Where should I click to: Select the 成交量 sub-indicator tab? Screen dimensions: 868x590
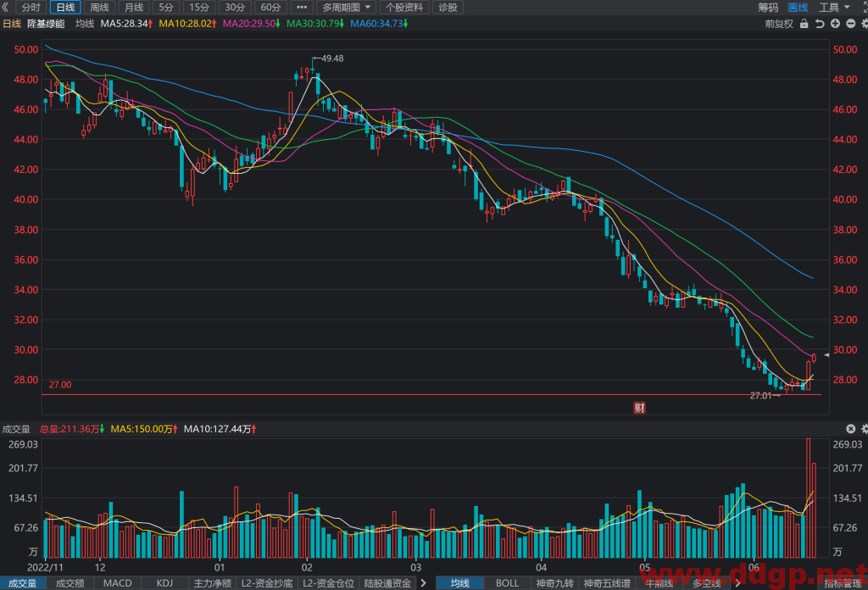(22, 583)
